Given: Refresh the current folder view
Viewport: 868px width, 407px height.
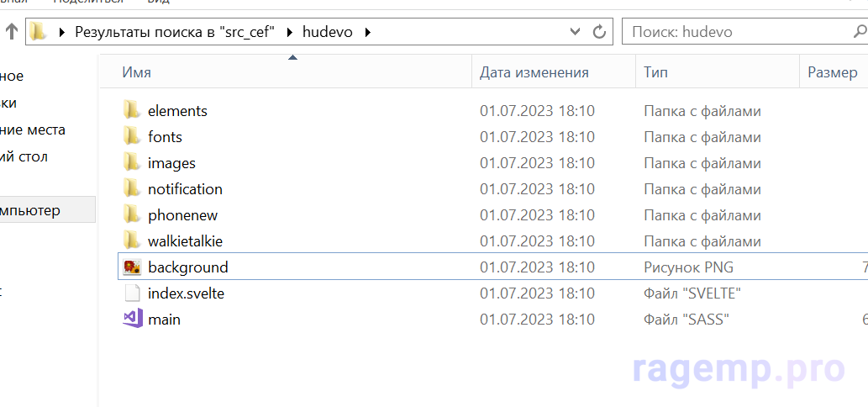Looking at the screenshot, I should pyautogui.click(x=599, y=32).
